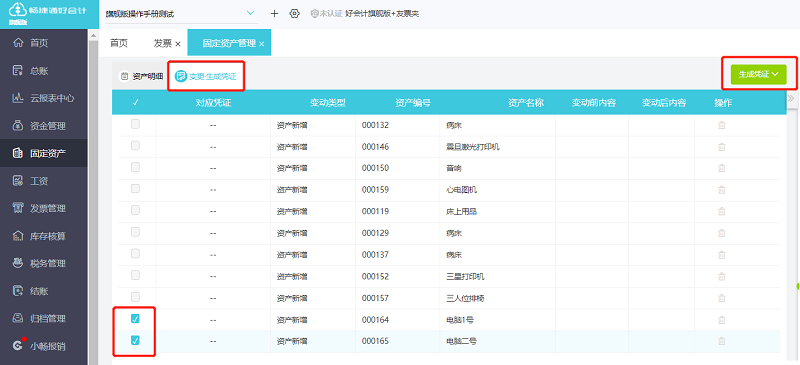Delete row of asset 000129
Viewport: 800px width, 365px height.
tap(722, 233)
